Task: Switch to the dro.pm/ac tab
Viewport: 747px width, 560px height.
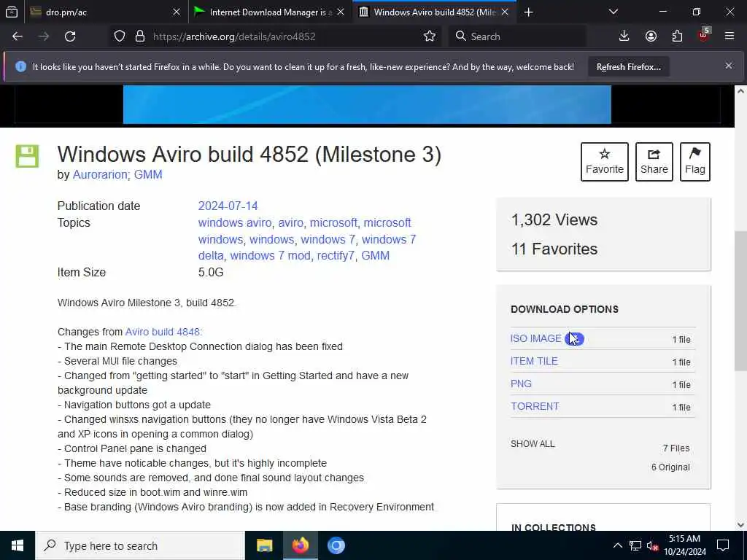Action: (105, 12)
